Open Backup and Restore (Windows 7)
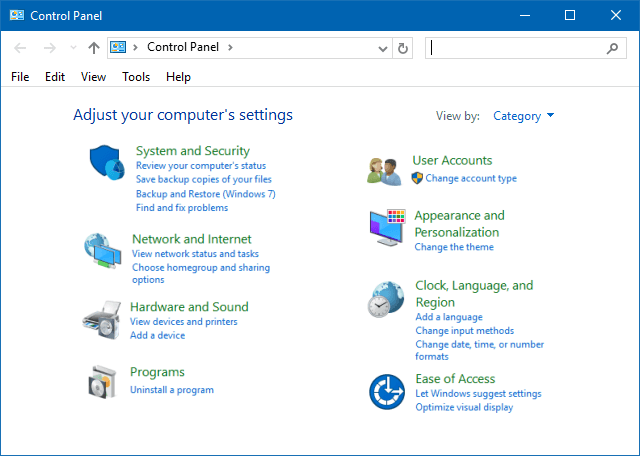The image size is (640, 456). click(206, 194)
